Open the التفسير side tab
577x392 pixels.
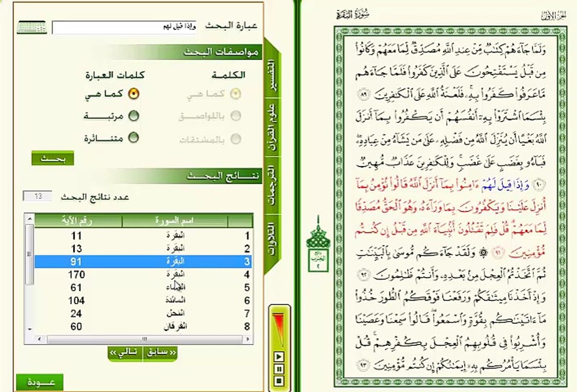(x=272, y=75)
